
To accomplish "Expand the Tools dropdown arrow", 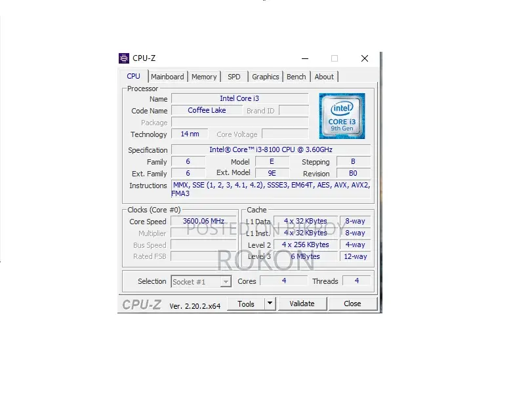I will [270, 304].
